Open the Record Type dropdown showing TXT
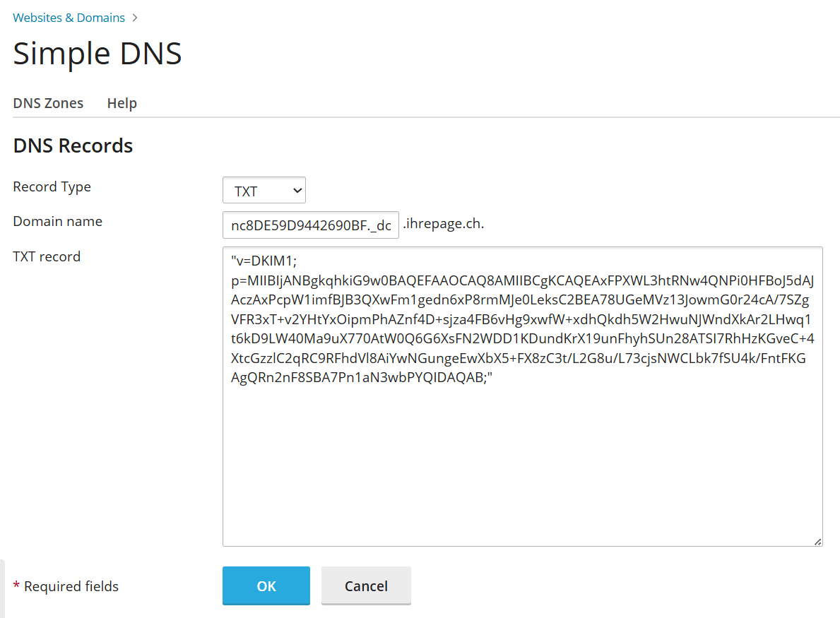840x618 pixels. tap(264, 191)
